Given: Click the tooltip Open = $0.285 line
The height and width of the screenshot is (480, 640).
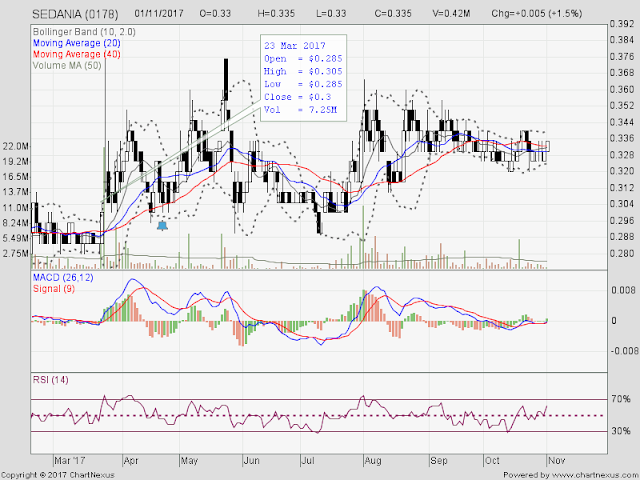Looking at the screenshot, I should click(303, 58).
